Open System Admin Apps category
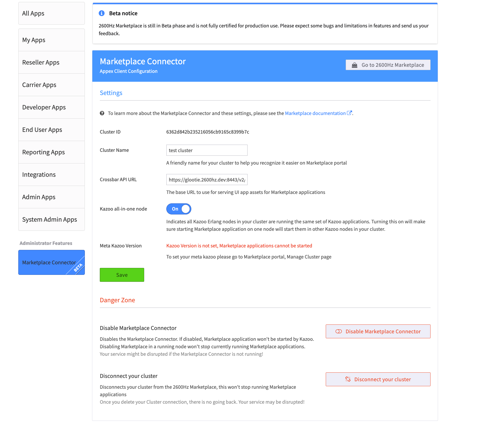This screenshot has width=504, height=430. 52,219
